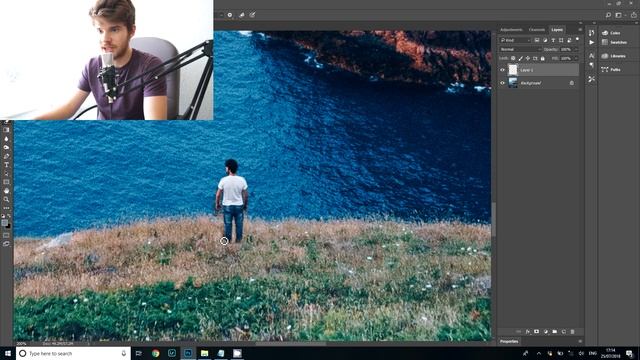The width and height of the screenshot is (640, 360).
Task: Reset default foreground and background colors
Action: [3, 216]
